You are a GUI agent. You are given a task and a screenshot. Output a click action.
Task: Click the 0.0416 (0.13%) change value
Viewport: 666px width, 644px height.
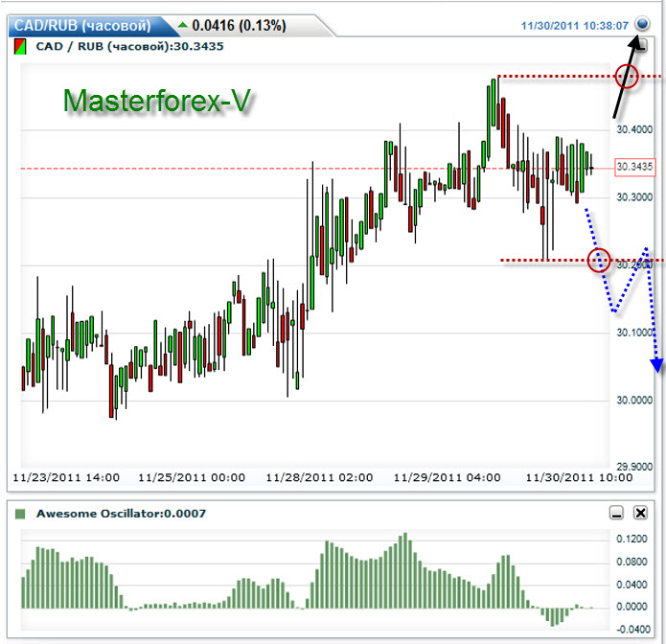click(240, 26)
